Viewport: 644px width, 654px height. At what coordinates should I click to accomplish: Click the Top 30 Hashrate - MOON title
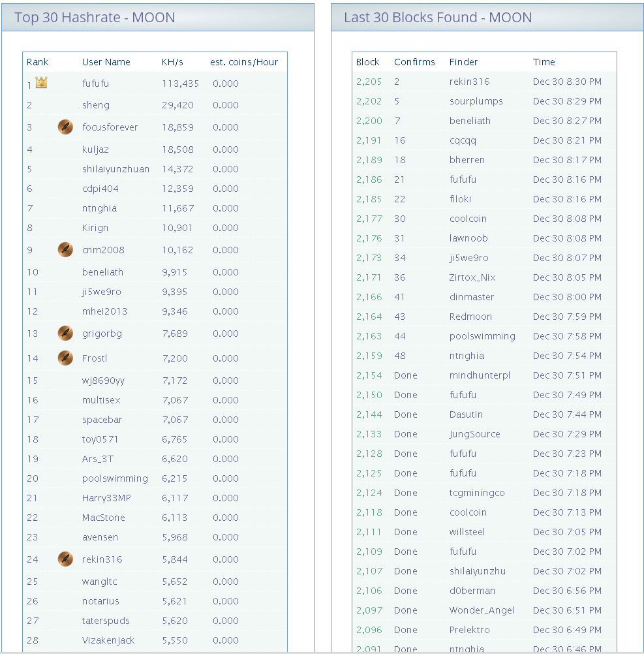coord(95,18)
